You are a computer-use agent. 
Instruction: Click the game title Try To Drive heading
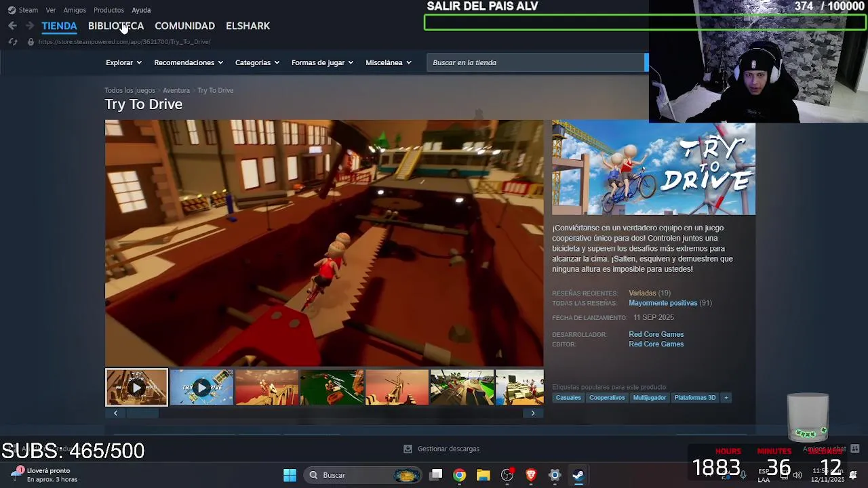(x=144, y=104)
